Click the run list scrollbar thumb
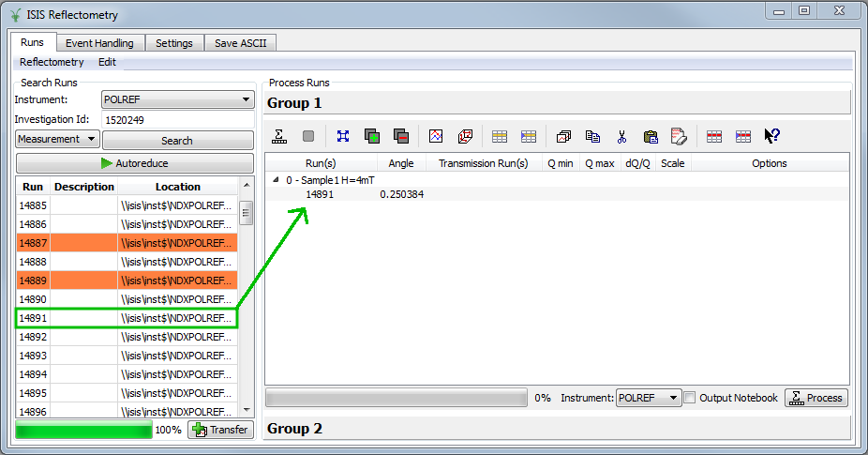This screenshot has width=868, height=455. 247,213
